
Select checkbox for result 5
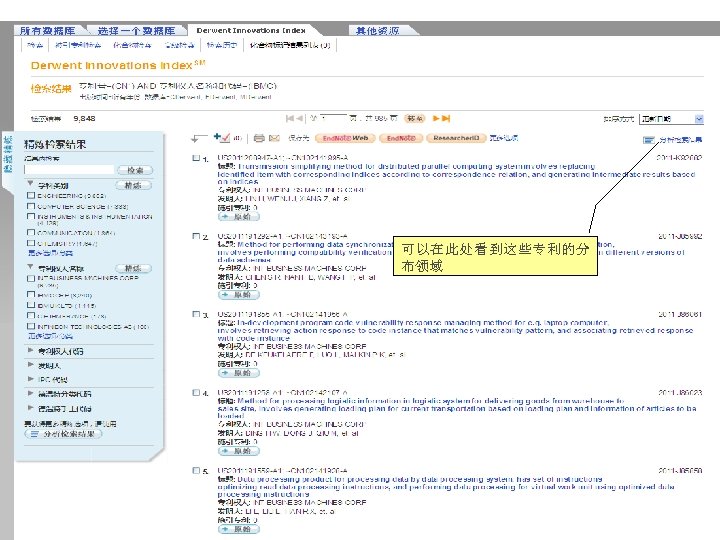point(196,470)
